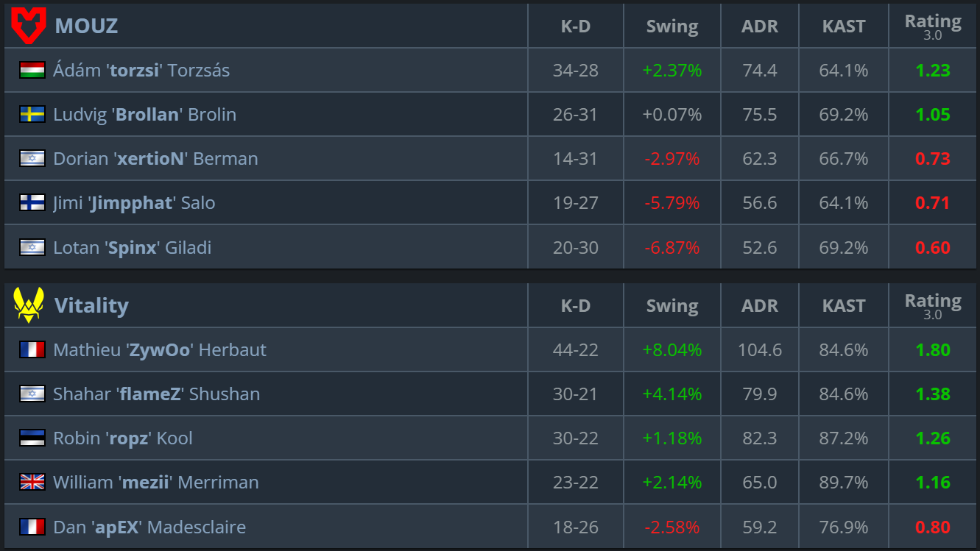Sort Vitality table by ADR column
Screen dimensions: 980x551
click(x=760, y=306)
